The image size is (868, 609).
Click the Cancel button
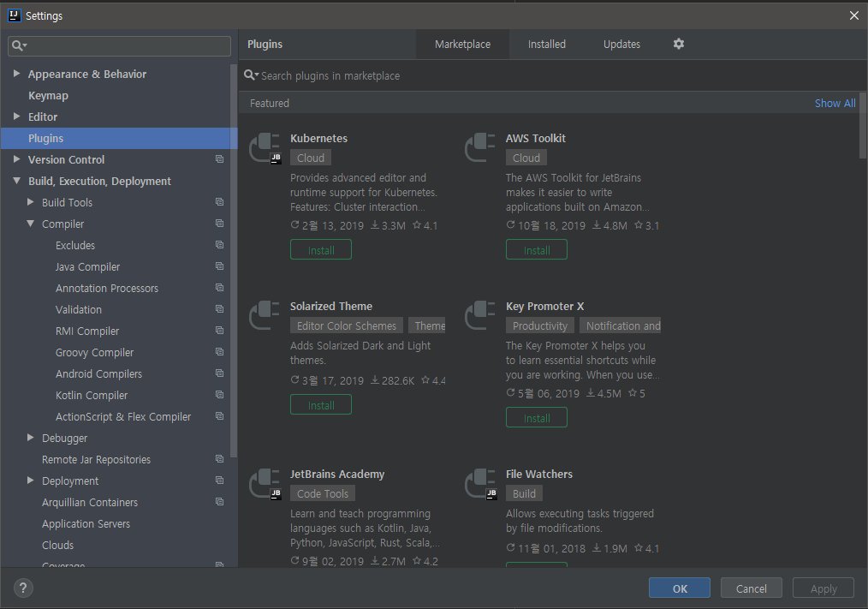pos(752,588)
